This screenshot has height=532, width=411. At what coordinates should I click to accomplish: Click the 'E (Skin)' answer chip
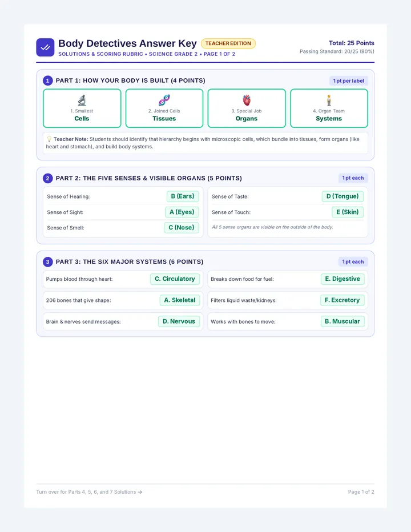click(348, 212)
